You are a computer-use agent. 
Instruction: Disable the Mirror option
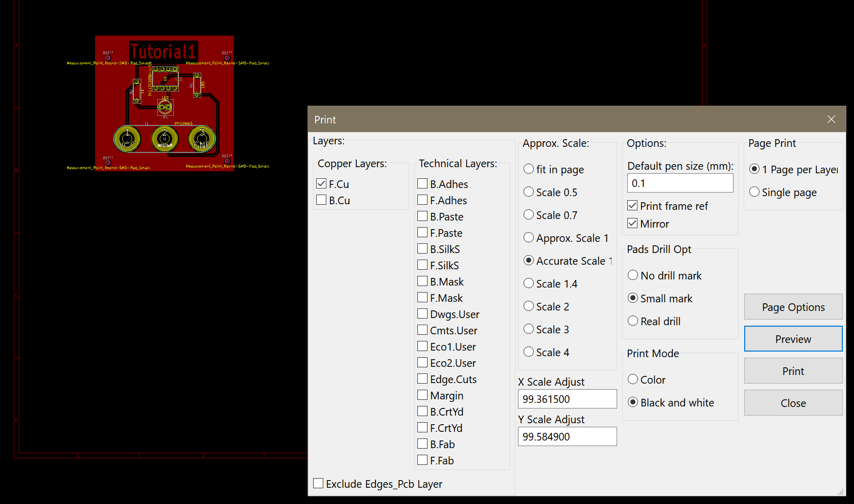pos(632,224)
